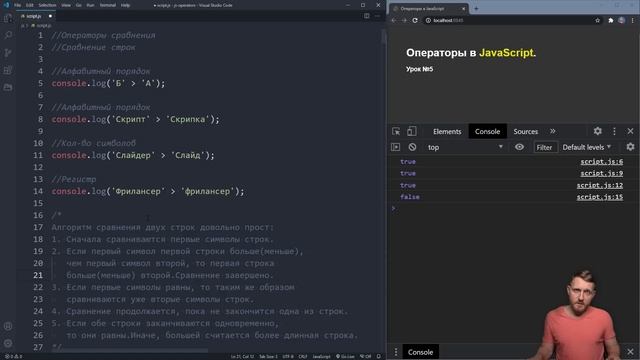Viewport: 640px width, 360px height.
Task: Show more DevTools tabs chevron
Action: (x=553, y=131)
